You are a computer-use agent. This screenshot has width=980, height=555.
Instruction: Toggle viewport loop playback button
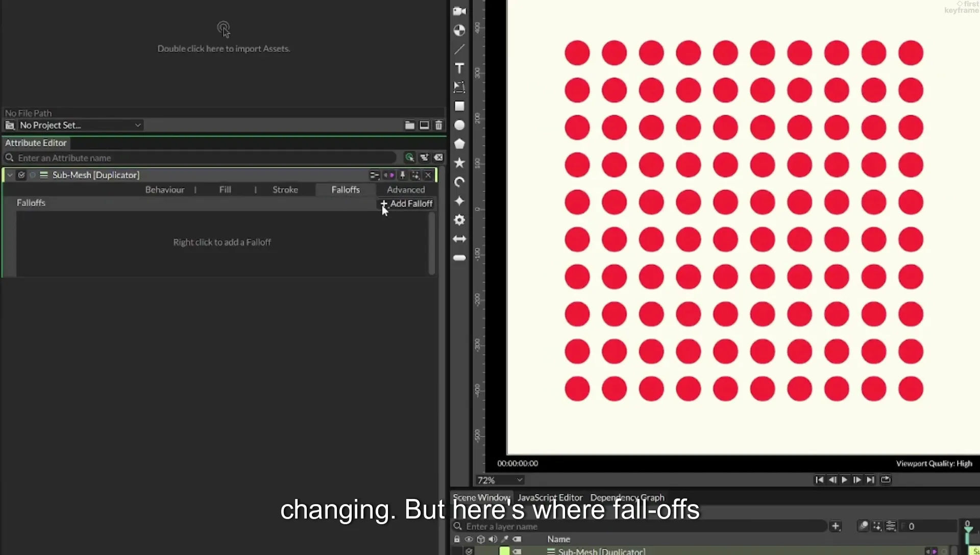coord(886,480)
